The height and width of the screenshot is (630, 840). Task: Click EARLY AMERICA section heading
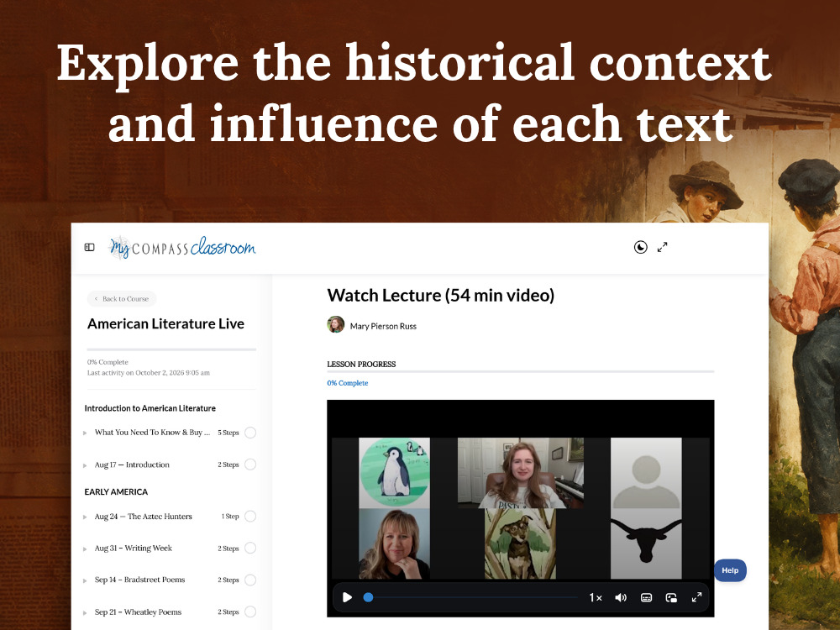116,491
